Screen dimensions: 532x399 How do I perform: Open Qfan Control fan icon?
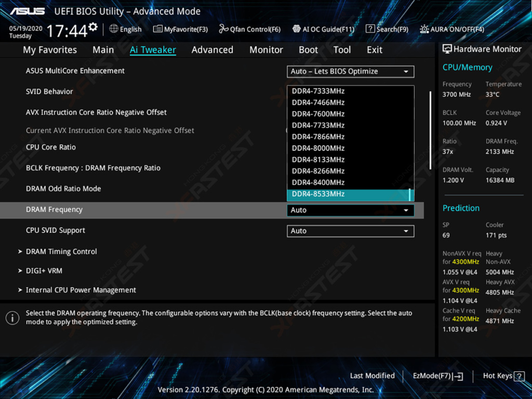click(223, 29)
